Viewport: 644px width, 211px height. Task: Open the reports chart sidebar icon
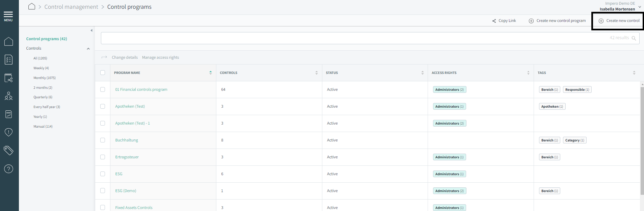(x=8, y=114)
